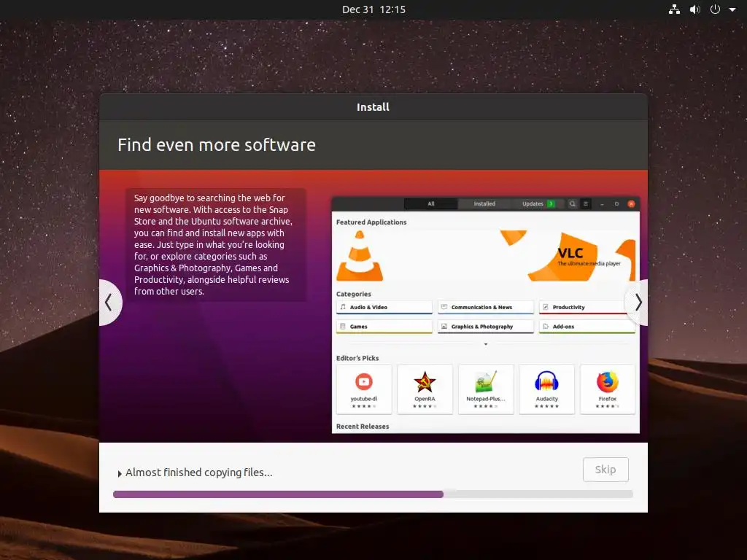Viewport: 747px width, 560px height.
Task: Click the maximize button in software preview
Action: pos(616,204)
